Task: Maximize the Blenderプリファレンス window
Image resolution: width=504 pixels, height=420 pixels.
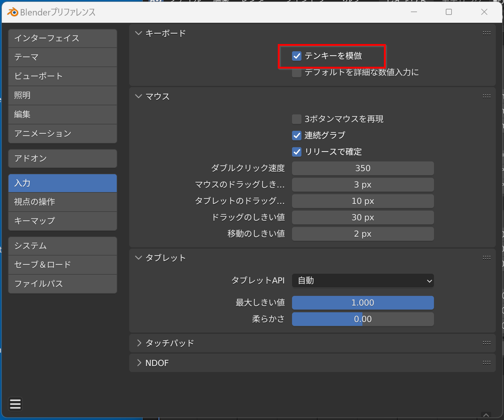Action: tap(449, 12)
